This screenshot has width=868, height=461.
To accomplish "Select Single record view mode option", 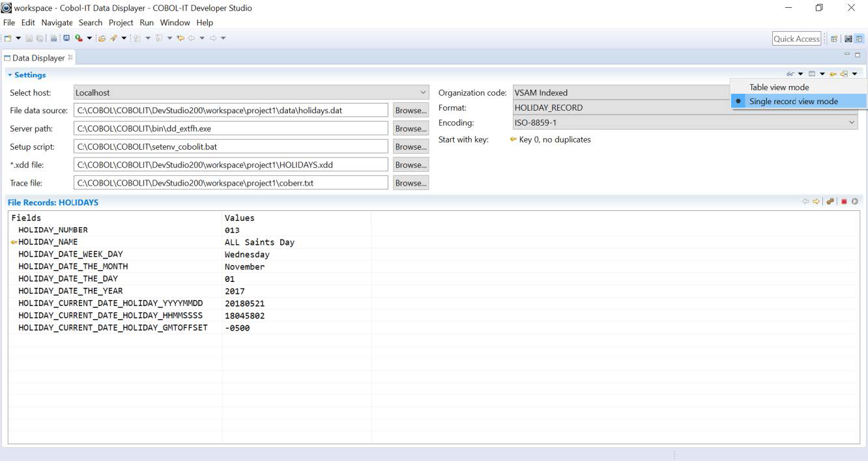I will pyautogui.click(x=793, y=102).
